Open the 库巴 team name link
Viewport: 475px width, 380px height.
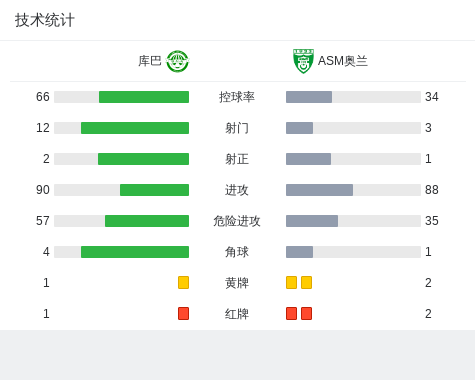150,61
